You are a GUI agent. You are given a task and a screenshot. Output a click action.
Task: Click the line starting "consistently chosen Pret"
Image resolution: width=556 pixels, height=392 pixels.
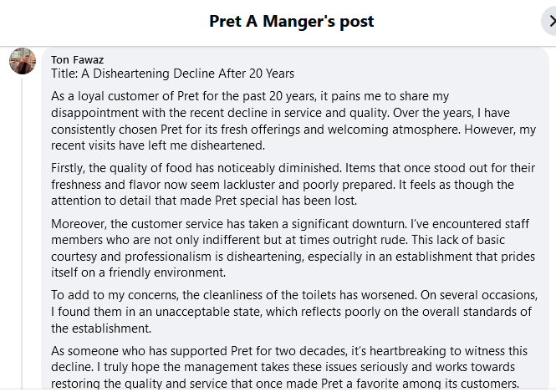(x=294, y=129)
